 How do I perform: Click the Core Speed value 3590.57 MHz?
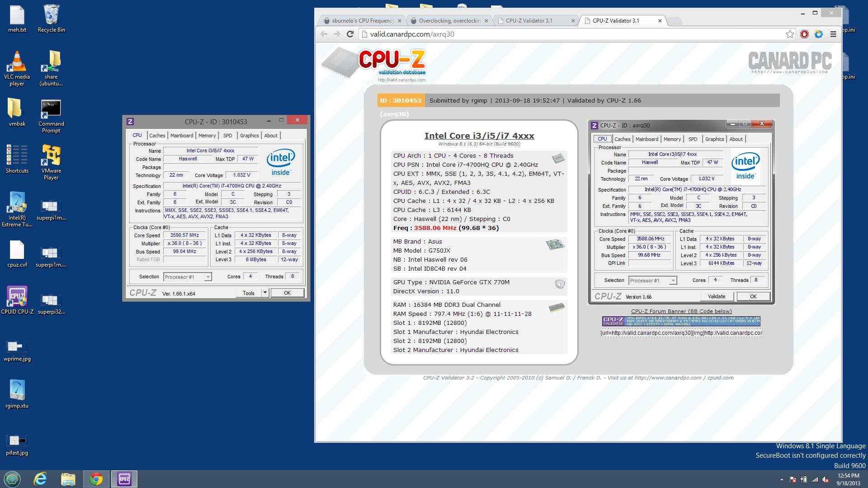(184, 235)
